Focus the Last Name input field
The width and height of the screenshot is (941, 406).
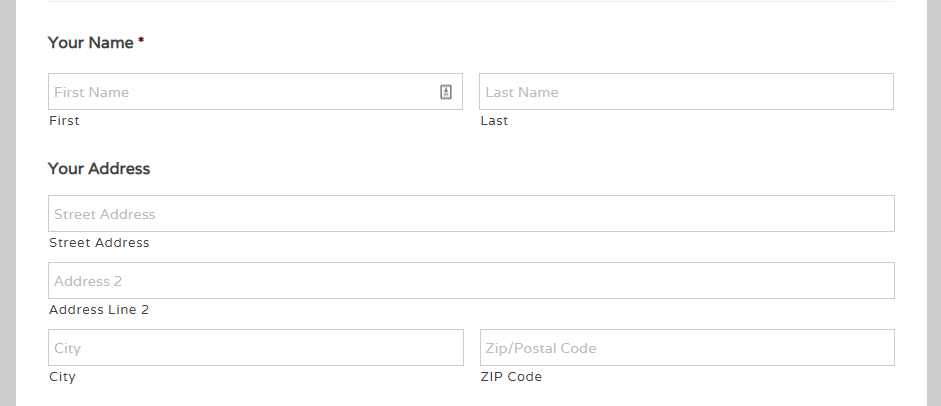686,92
